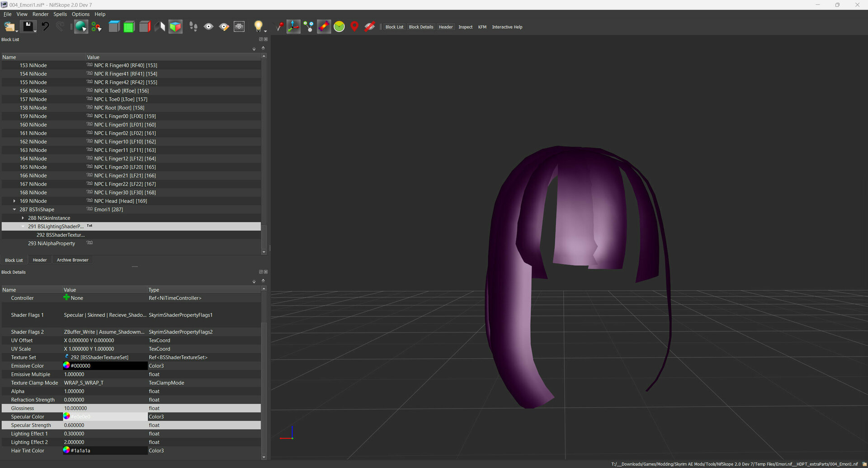Click Block List scrollbar down arrow
The height and width of the screenshot is (468, 868).
click(264, 252)
